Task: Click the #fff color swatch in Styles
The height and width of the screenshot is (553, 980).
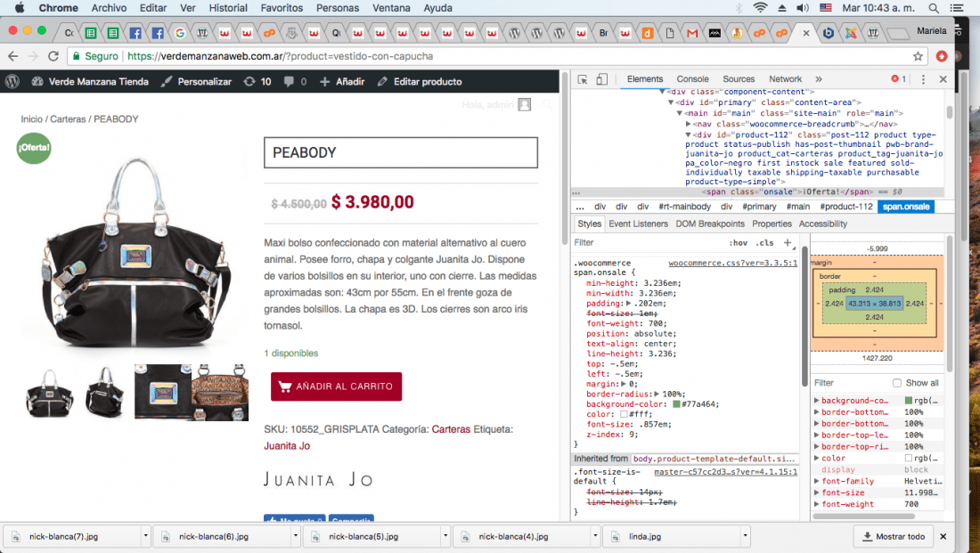Action: pos(623,414)
